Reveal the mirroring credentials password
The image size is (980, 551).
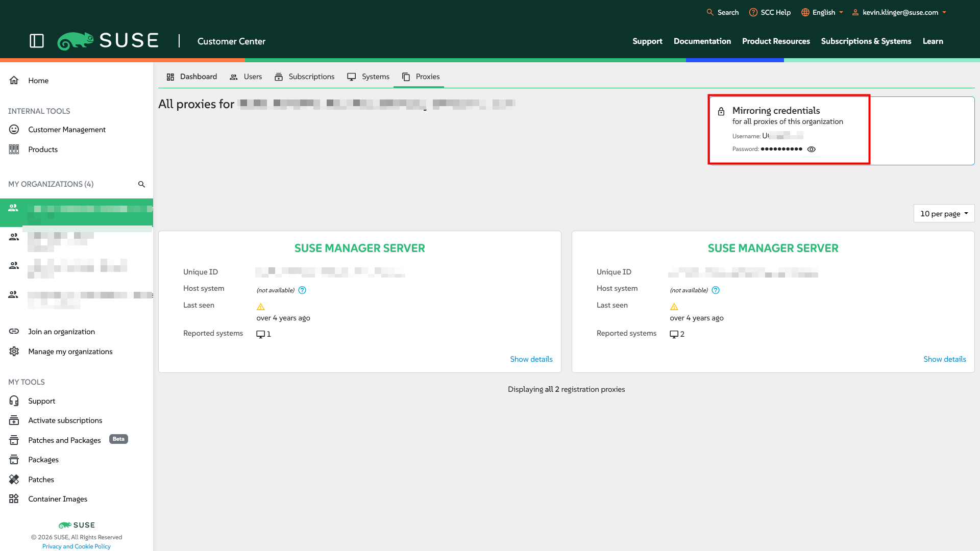812,149
